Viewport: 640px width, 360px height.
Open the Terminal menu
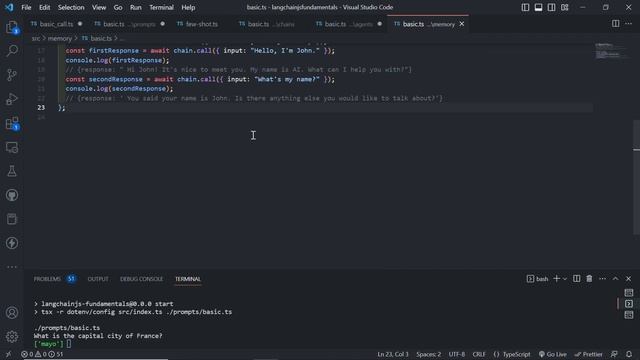[x=161, y=7]
